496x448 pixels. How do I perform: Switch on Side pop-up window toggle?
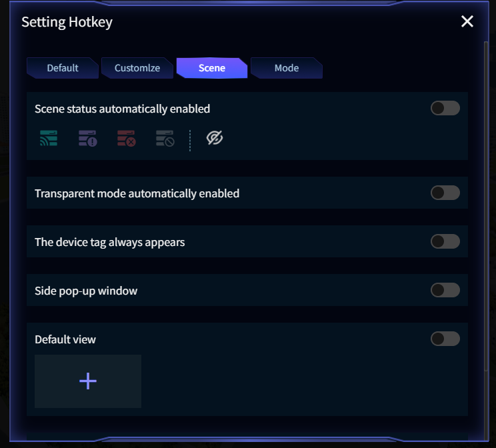tap(445, 290)
